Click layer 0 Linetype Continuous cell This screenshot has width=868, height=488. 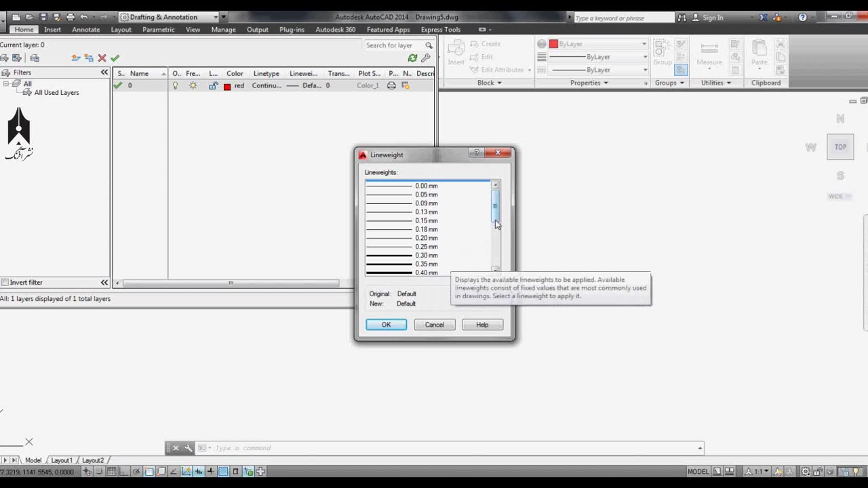tap(267, 86)
